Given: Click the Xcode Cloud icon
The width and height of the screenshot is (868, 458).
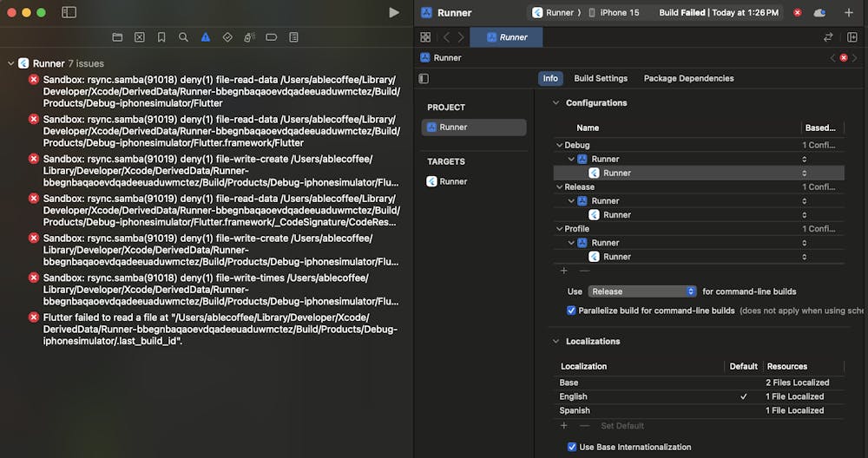Looking at the screenshot, I should pyautogui.click(x=820, y=13).
